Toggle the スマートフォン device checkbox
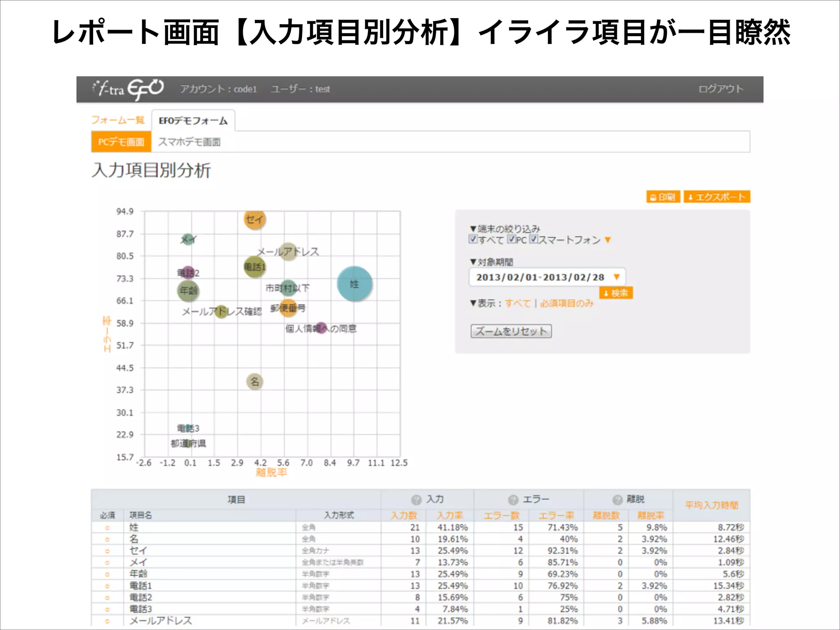The image size is (840, 630). pyautogui.click(x=533, y=239)
